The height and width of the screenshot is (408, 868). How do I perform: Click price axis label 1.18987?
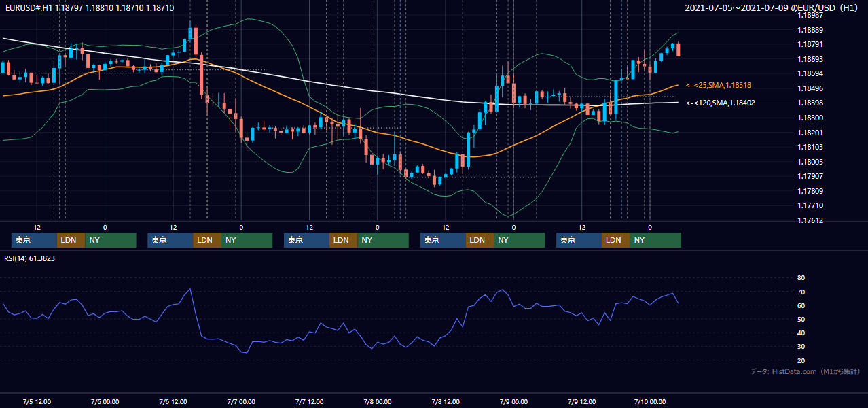[x=810, y=15]
